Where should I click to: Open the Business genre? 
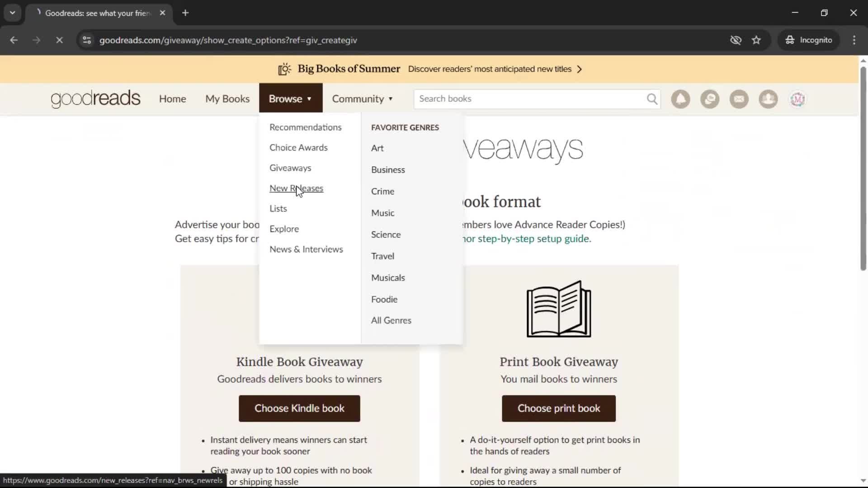pos(388,170)
